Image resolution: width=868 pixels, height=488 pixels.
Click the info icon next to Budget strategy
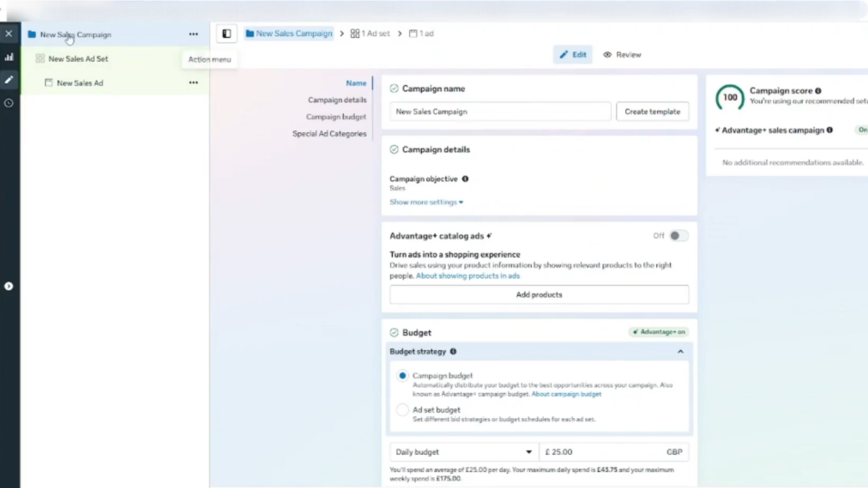pyautogui.click(x=453, y=351)
